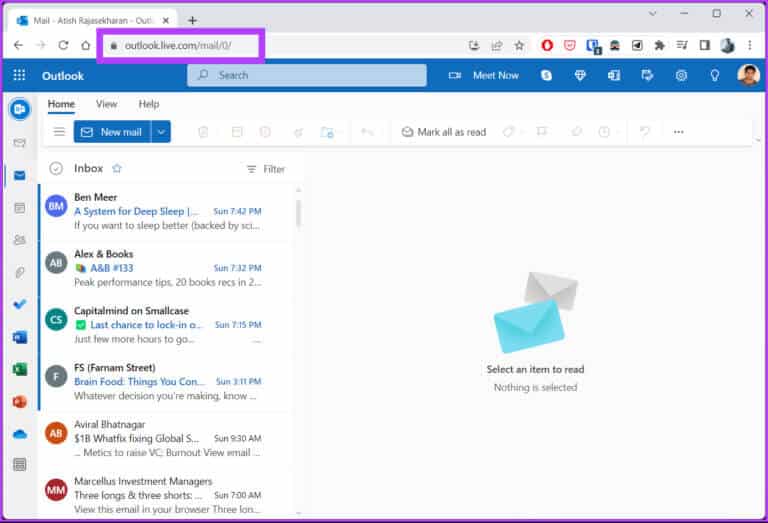Open the inbox Filter menu

pos(266,169)
